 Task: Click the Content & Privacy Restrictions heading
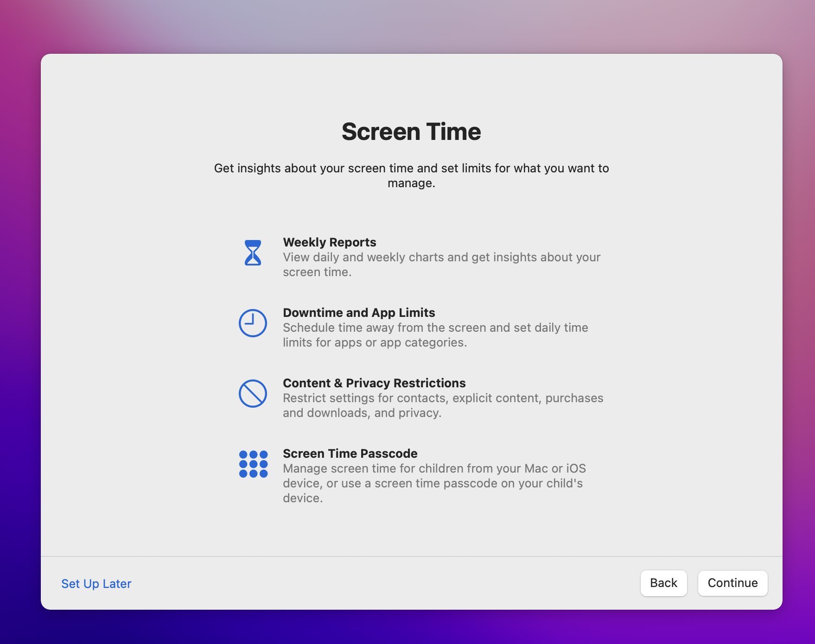pyautogui.click(x=374, y=383)
